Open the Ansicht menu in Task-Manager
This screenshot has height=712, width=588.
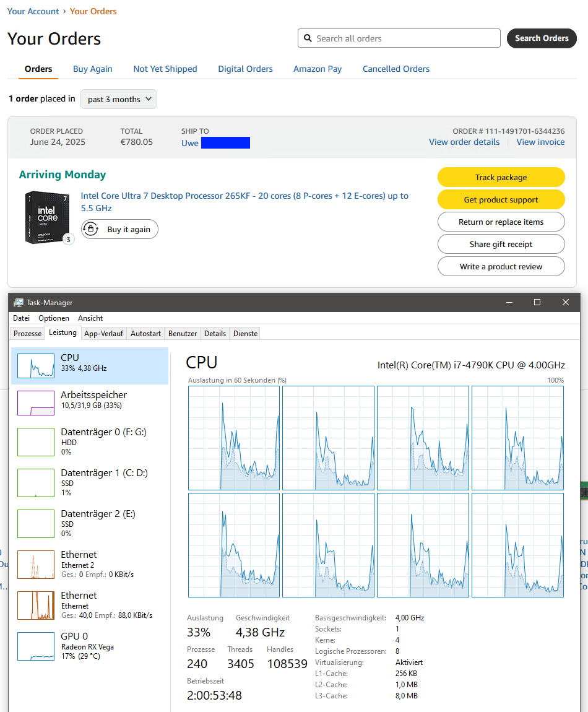tap(90, 318)
